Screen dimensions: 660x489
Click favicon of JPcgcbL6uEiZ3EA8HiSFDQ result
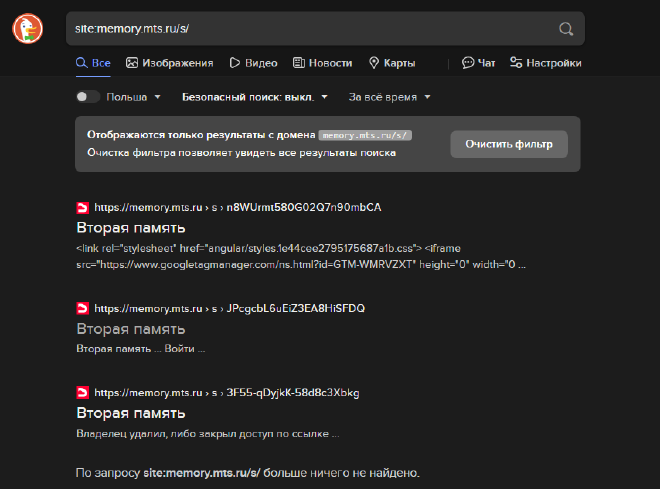(82, 308)
